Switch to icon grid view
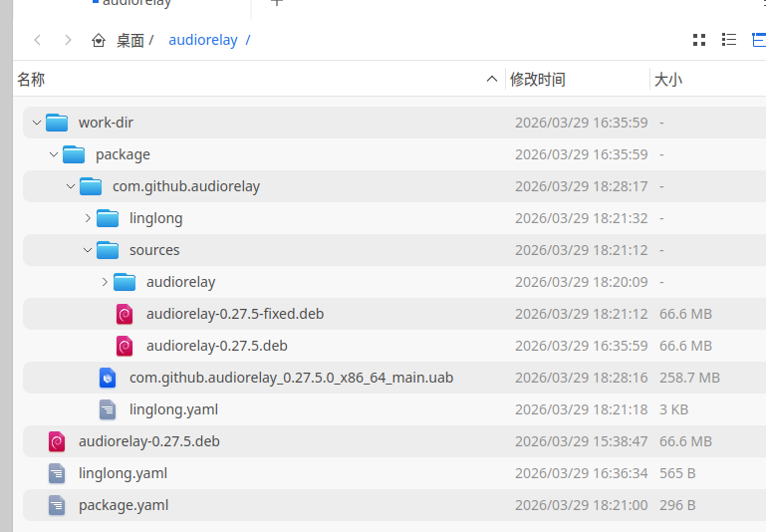Viewport: 766px width, 532px height. point(699,40)
